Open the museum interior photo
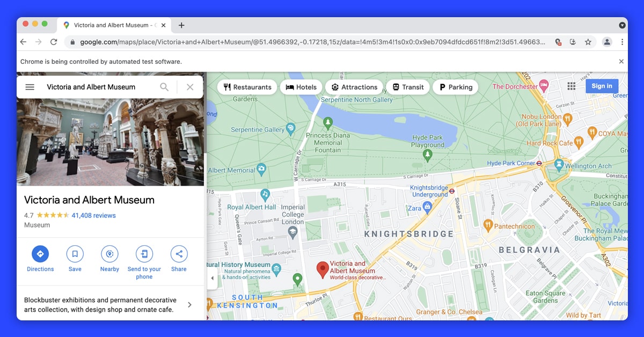The width and height of the screenshot is (644, 337). click(x=111, y=142)
